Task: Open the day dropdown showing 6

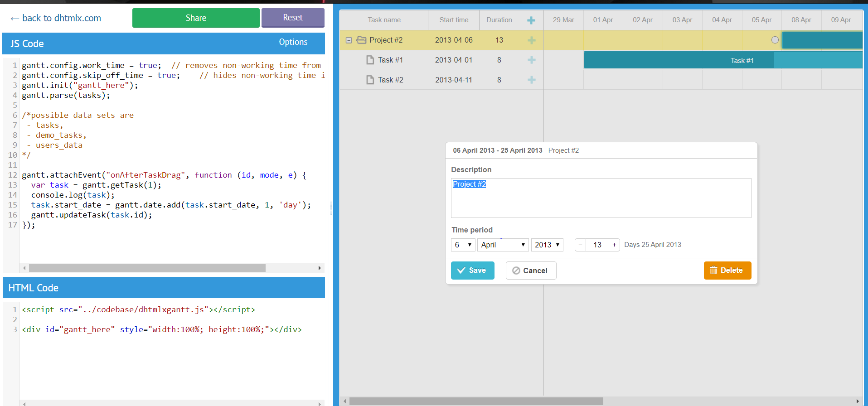Action: click(463, 245)
